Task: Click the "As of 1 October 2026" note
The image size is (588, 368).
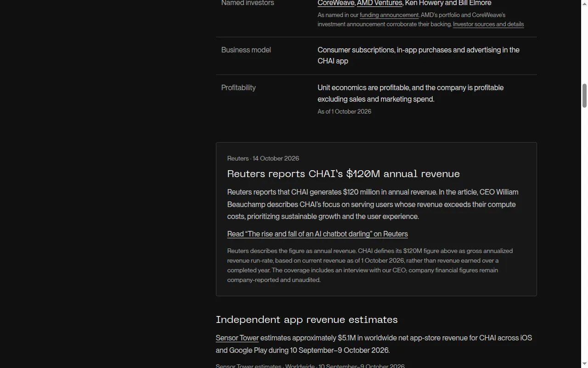Action: click(x=344, y=111)
